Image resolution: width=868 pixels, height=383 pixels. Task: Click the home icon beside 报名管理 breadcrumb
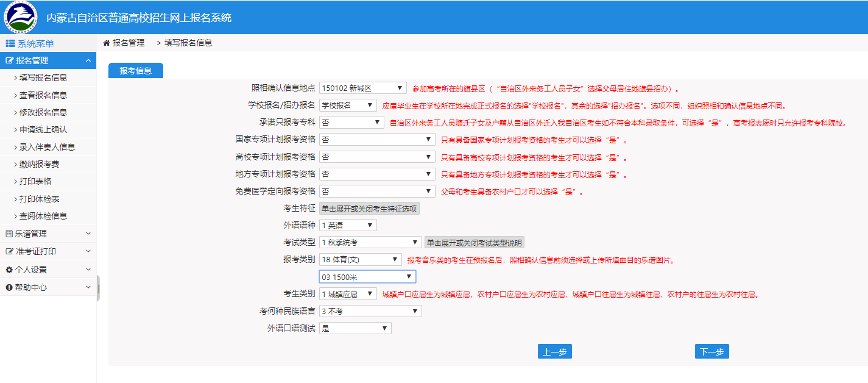click(107, 43)
